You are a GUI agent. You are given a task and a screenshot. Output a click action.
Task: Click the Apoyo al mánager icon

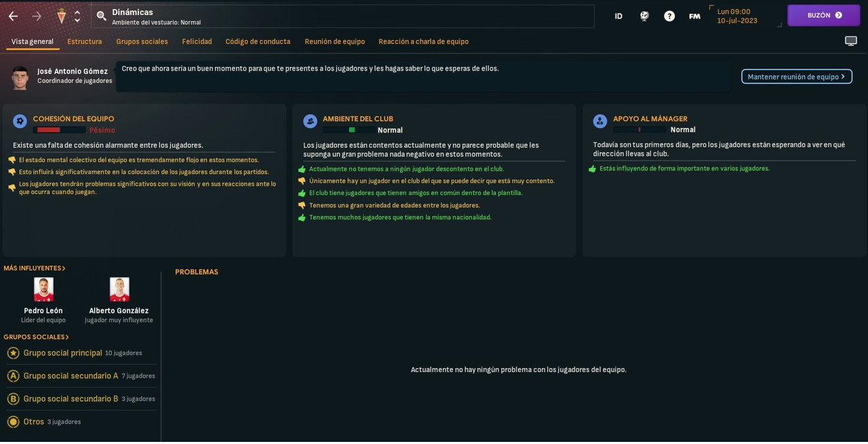click(600, 121)
